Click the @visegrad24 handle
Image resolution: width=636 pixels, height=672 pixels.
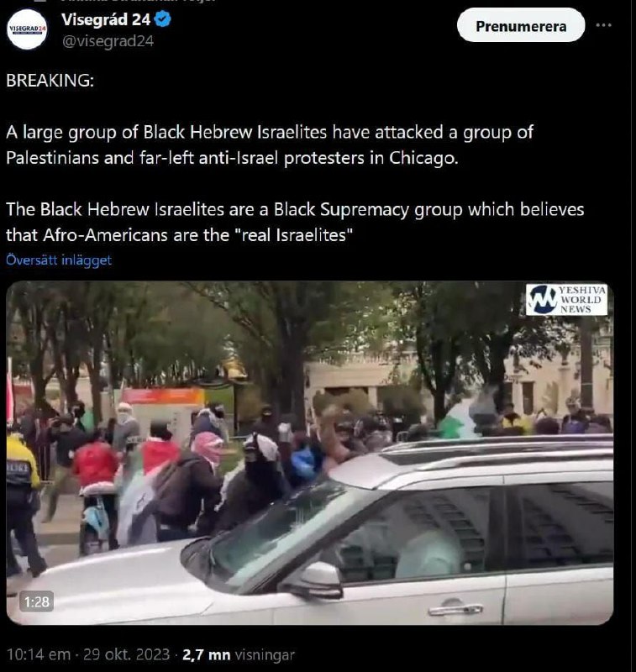(x=108, y=41)
